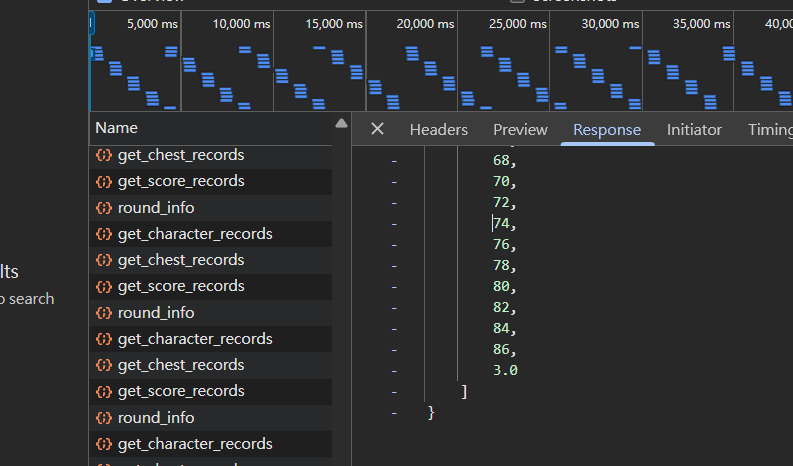Open the second get_chest_records request

pyautogui.click(x=210, y=260)
